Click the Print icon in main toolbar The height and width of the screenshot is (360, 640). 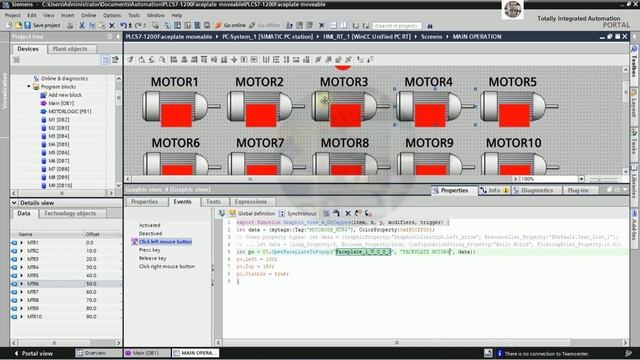coord(70,25)
